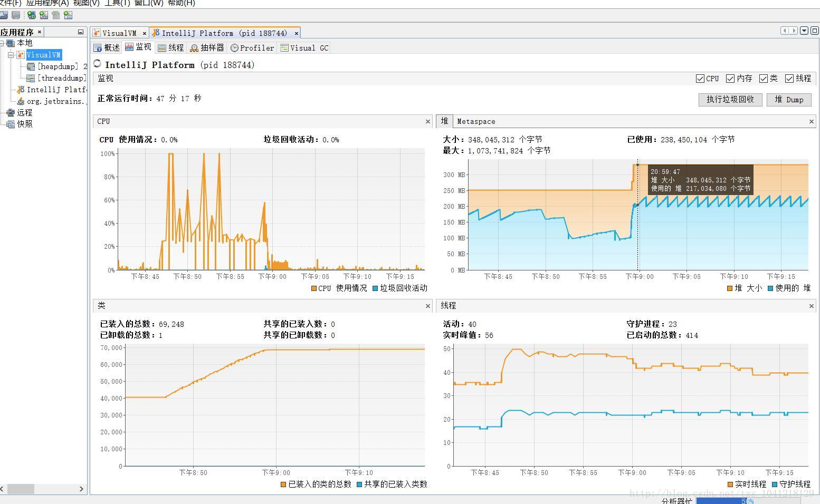Click Add JMX Connection toolbar icon
The height and width of the screenshot is (504, 820).
coord(44,15)
